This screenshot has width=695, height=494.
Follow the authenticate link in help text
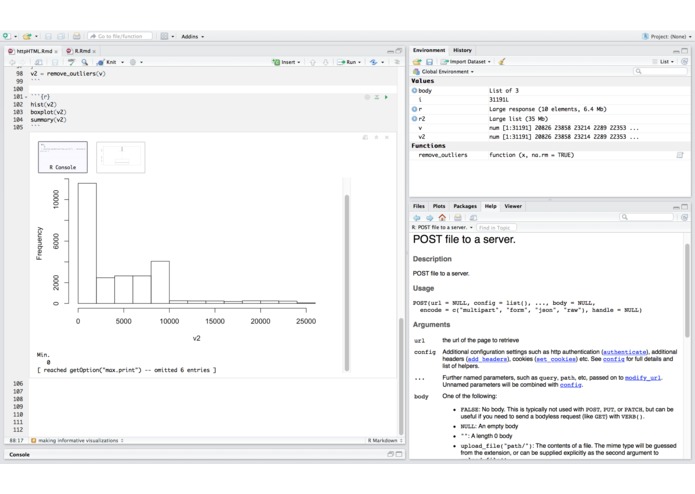[625, 352]
